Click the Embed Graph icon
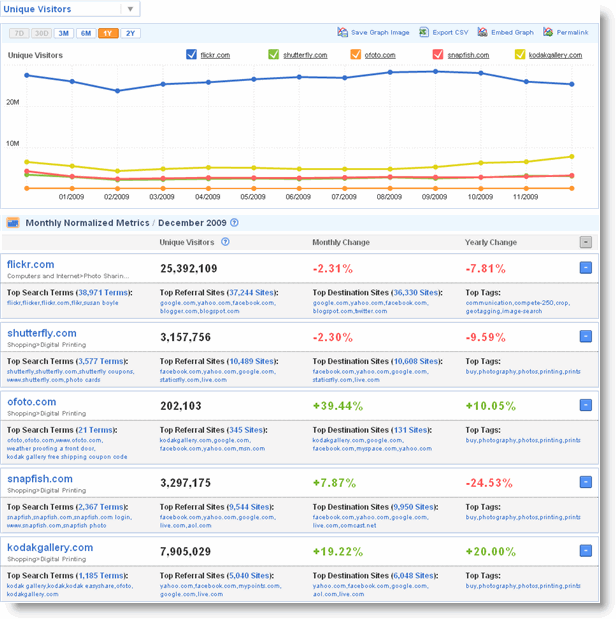The height and width of the screenshot is (619, 616). 482,32
